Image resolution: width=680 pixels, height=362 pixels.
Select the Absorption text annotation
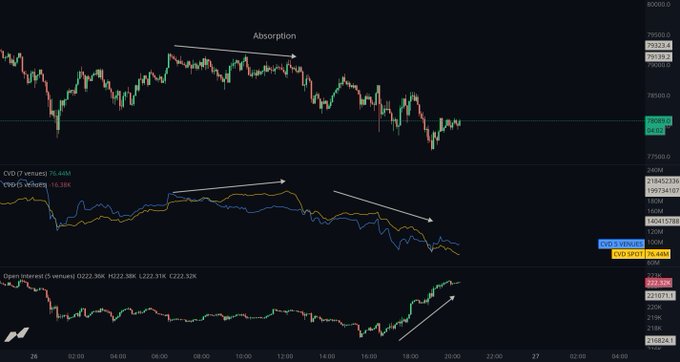tap(275, 36)
